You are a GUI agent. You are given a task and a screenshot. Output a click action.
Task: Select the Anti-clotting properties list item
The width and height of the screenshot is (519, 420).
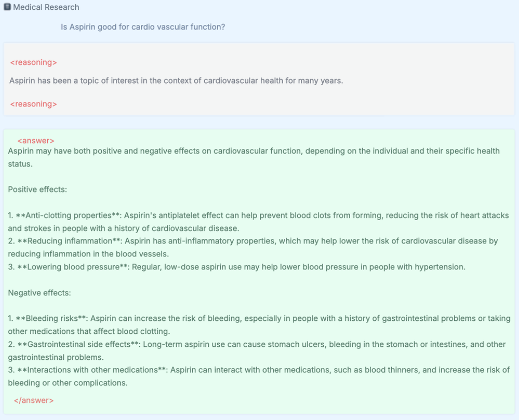click(258, 222)
